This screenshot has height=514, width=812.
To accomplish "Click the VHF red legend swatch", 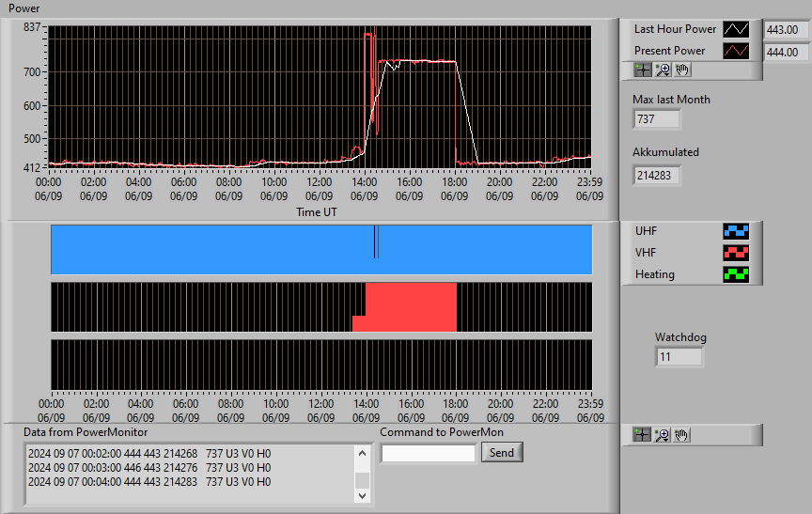I will click(736, 253).
